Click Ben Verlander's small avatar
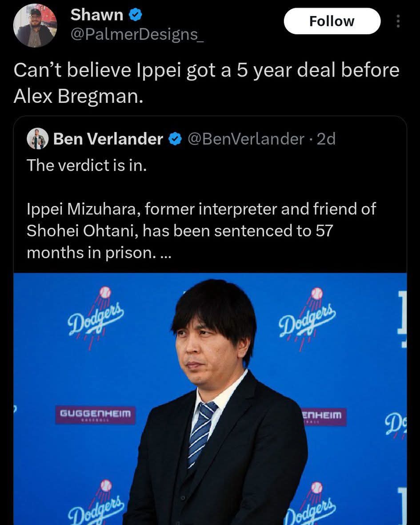The image size is (420, 525). coord(37,139)
